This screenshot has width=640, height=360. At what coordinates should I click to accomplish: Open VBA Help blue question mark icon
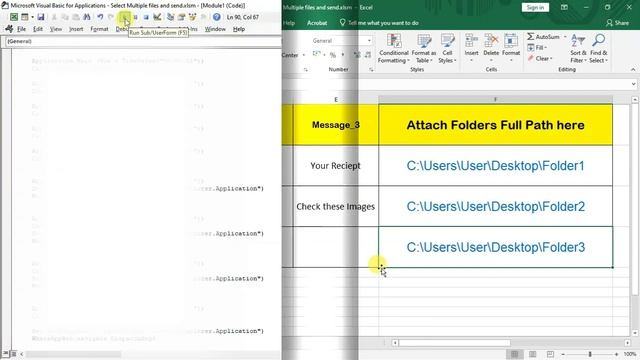[x=217, y=17]
